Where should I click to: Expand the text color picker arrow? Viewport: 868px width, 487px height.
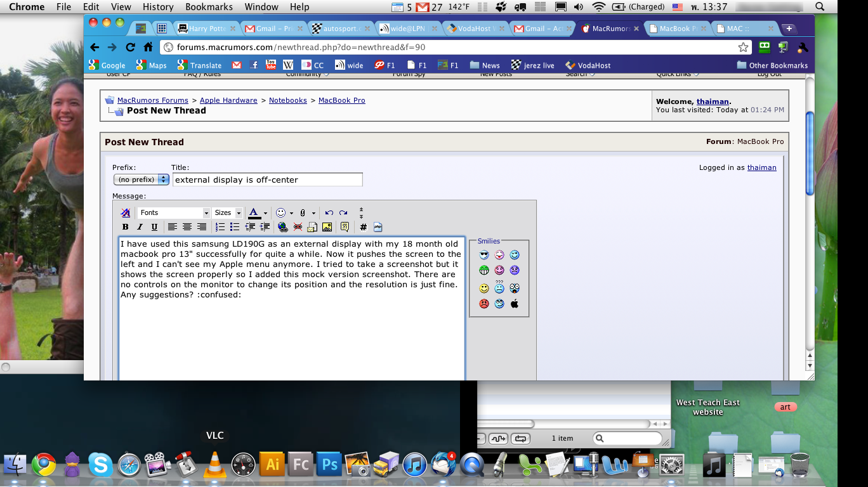[265, 213]
